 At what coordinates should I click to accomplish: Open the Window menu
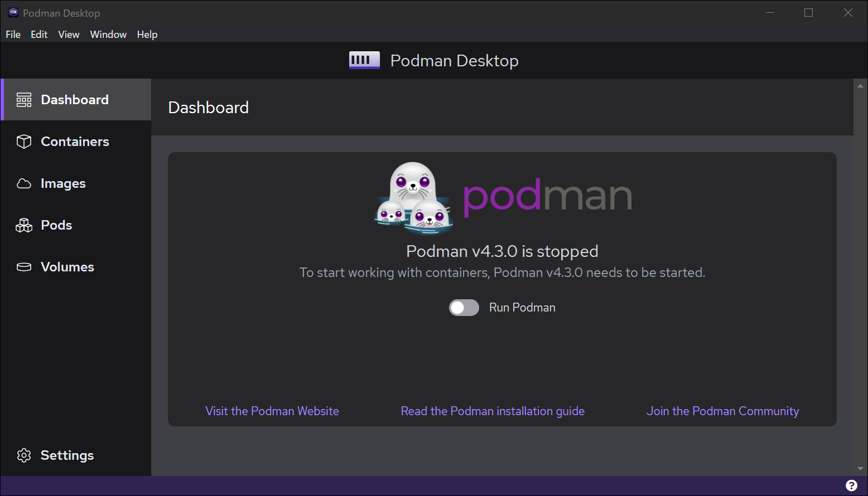(108, 35)
